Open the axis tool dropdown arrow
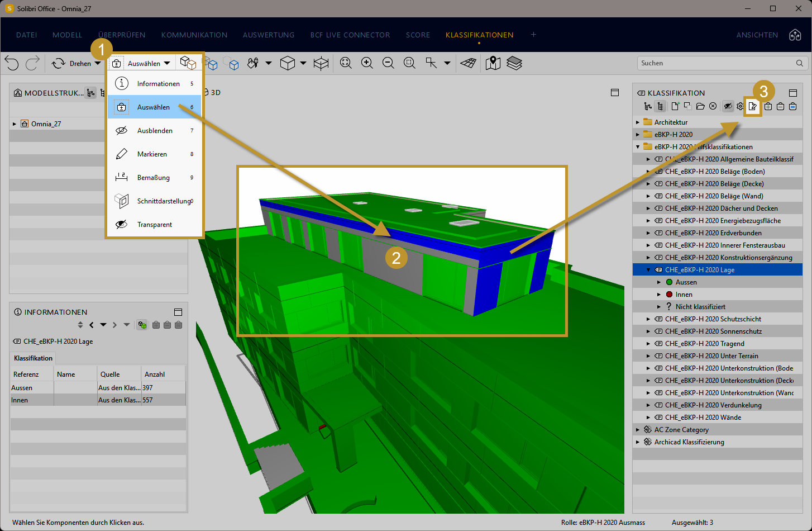 point(447,63)
